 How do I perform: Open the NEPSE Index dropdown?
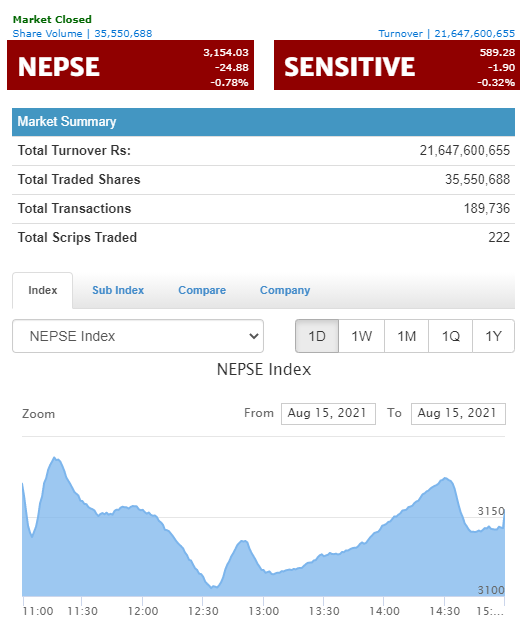point(138,336)
